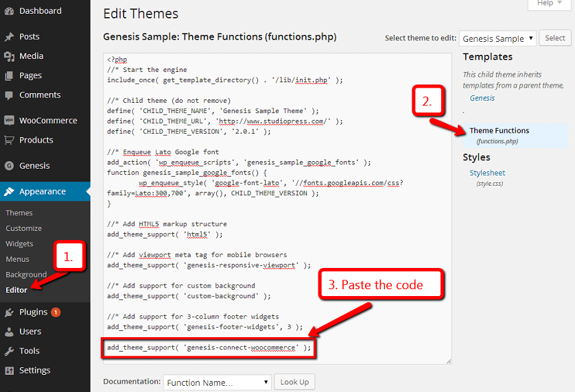
Task: Click the Pages document icon
Action: pyautogui.click(x=9, y=76)
